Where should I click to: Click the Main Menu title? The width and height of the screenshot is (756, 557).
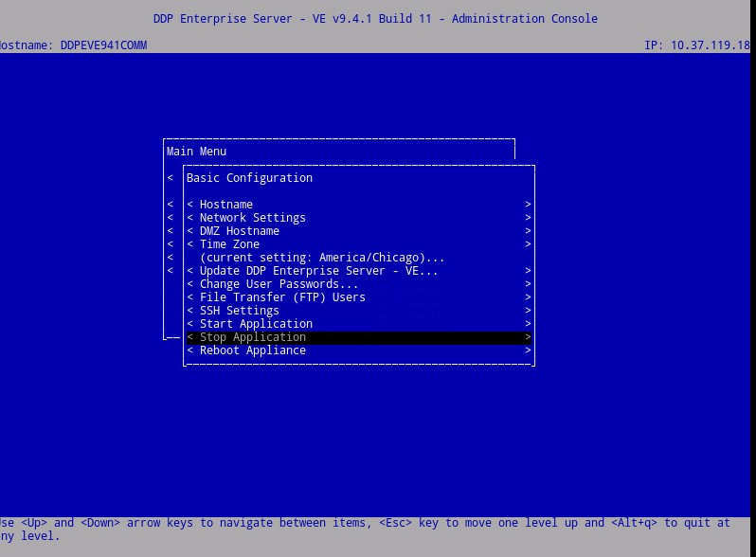pos(196,152)
